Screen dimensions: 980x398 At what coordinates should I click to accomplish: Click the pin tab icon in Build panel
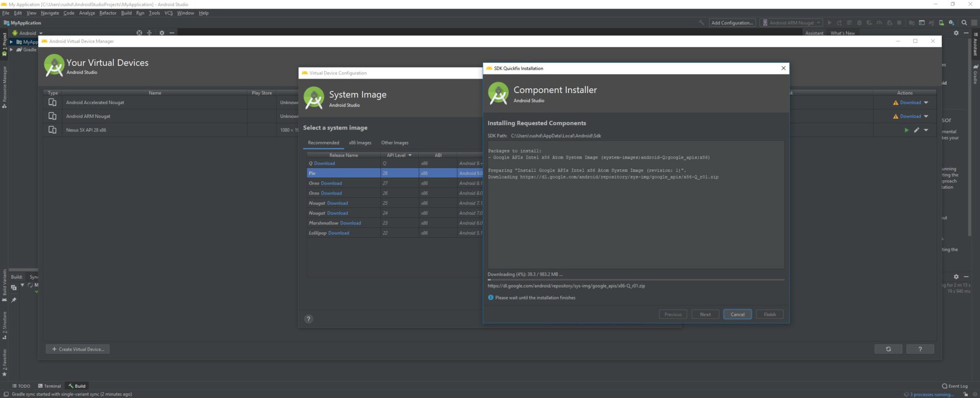coord(14,300)
